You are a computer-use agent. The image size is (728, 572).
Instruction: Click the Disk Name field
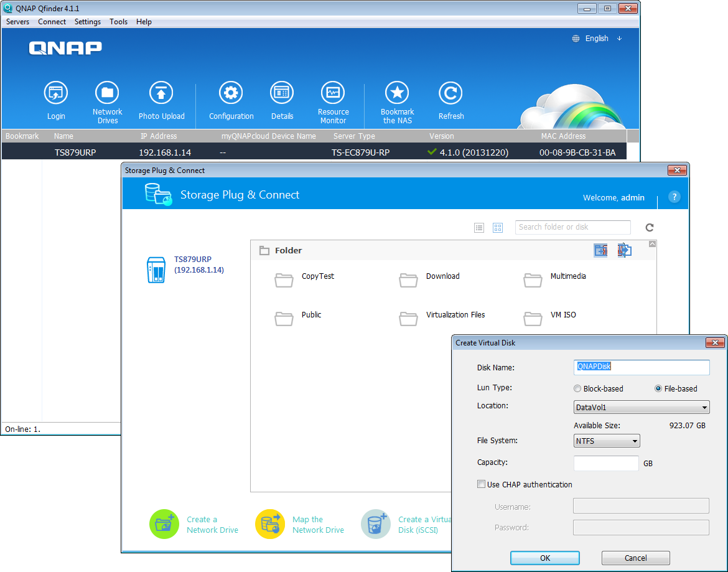(x=642, y=367)
